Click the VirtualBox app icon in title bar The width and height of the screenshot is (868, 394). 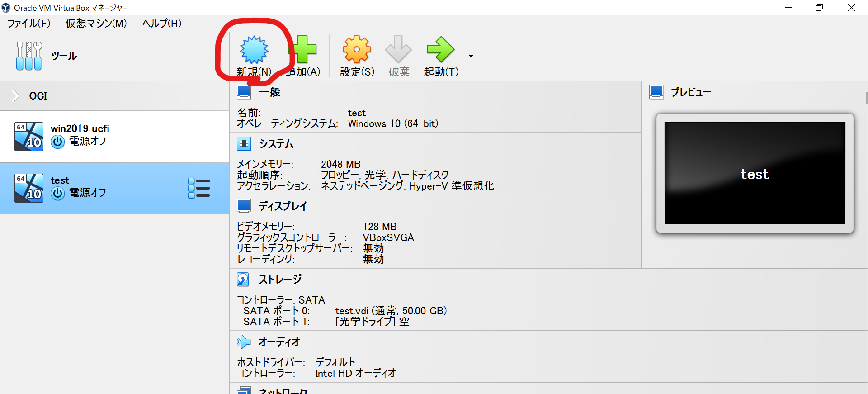pos(6,8)
